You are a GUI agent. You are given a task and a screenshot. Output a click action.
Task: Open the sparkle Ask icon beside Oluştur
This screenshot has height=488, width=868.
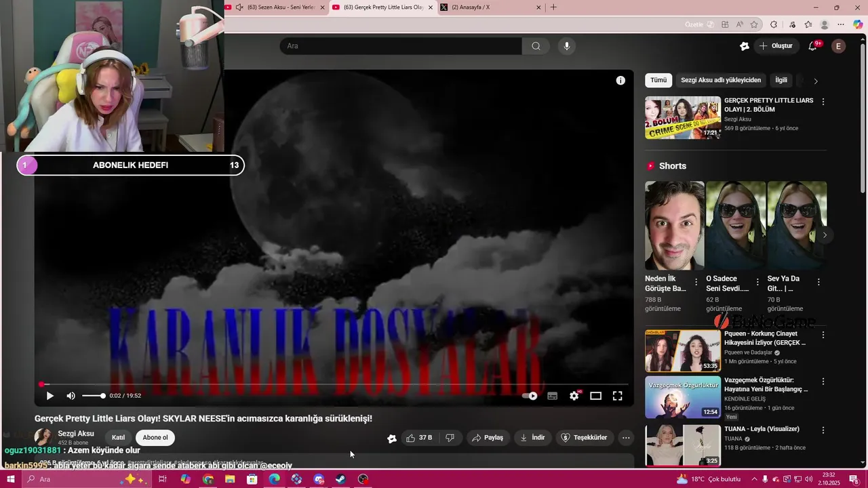coord(745,46)
